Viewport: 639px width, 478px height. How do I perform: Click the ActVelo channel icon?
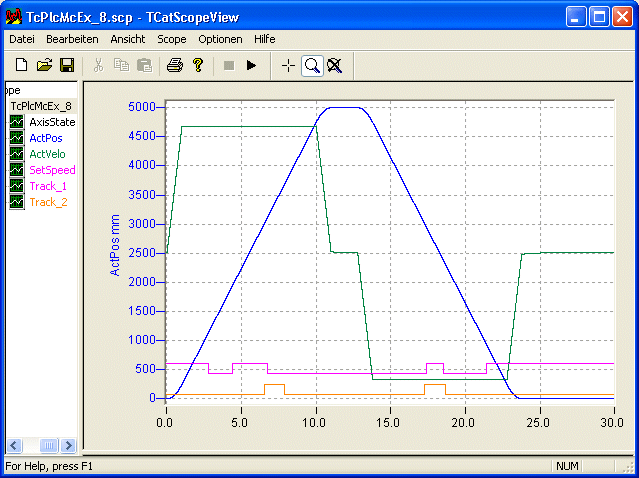(17, 154)
